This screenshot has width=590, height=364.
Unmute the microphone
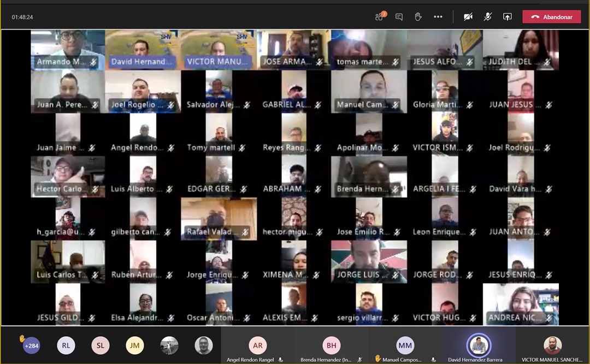tap(488, 17)
